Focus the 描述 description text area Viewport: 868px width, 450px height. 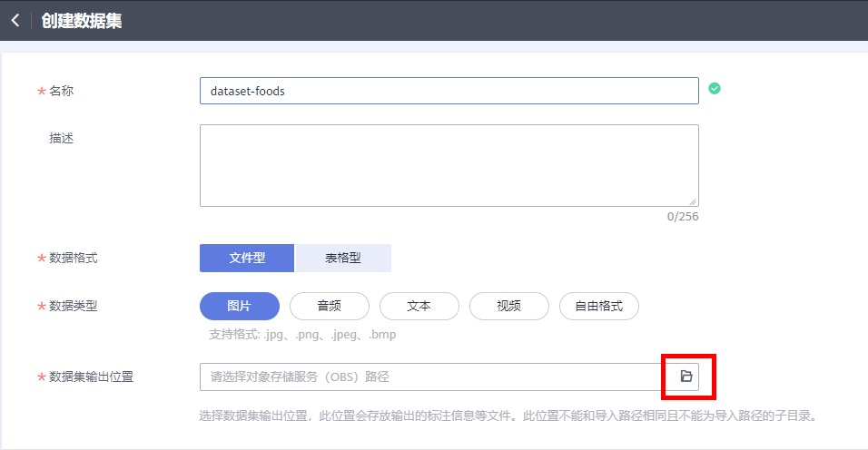click(x=449, y=165)
